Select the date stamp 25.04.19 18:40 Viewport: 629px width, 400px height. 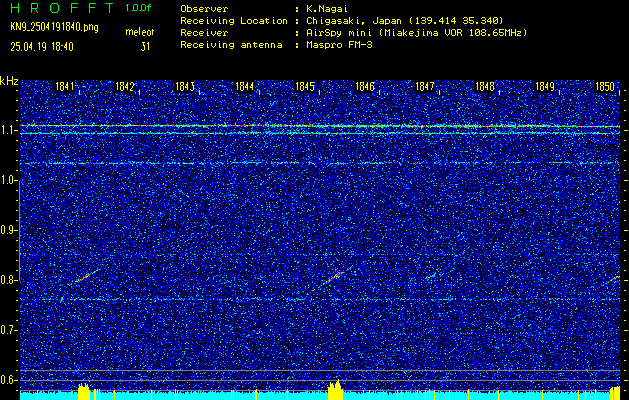(42, 47)
